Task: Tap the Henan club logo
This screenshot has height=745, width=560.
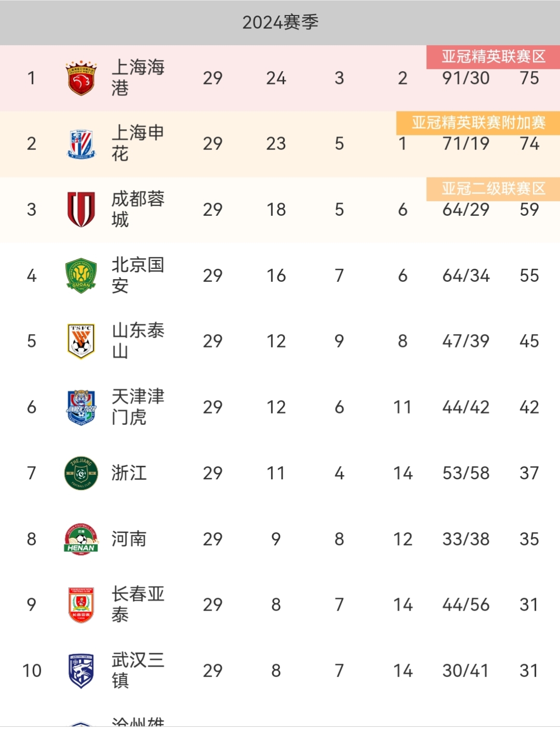Action: pyautogui.click(x=81, y=539)
